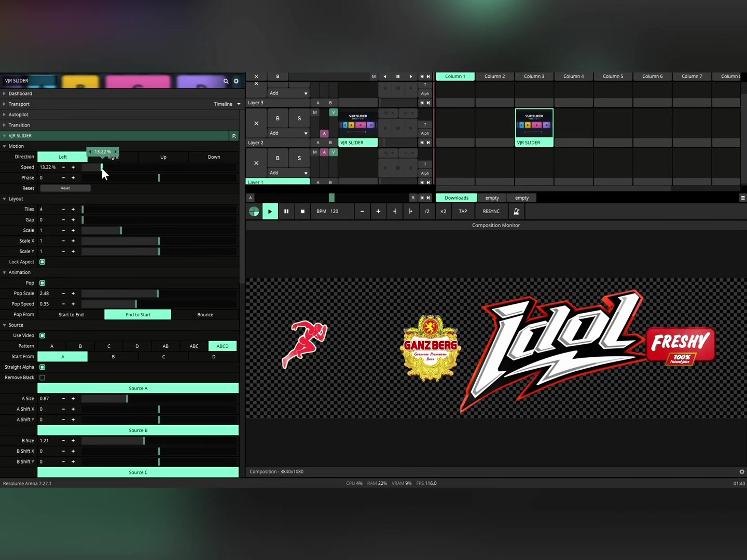Collapse the Motion section
The width and height of the screenshot is (747, 560).
click(4, 146)
